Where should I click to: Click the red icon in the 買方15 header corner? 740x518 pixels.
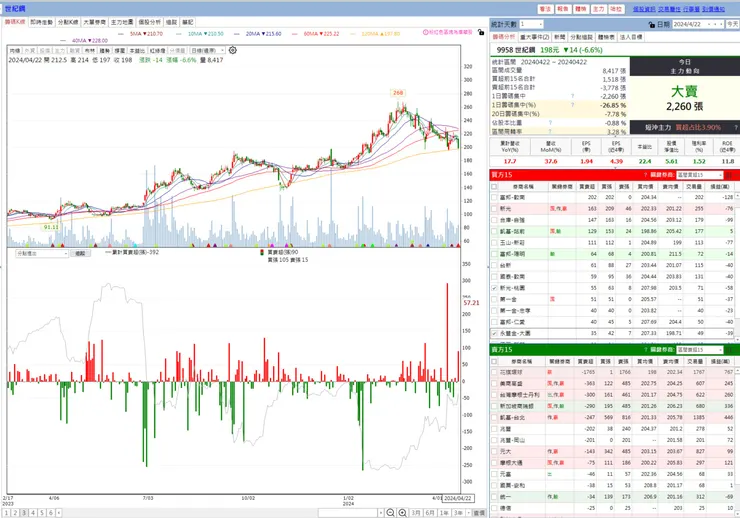pyautogui.click(x=728, y=175)
